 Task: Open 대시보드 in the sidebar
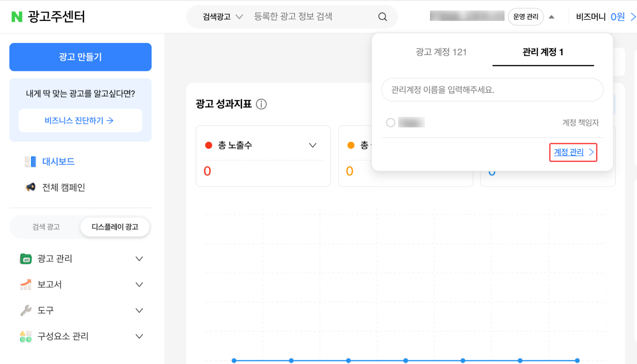pos(58,162)
